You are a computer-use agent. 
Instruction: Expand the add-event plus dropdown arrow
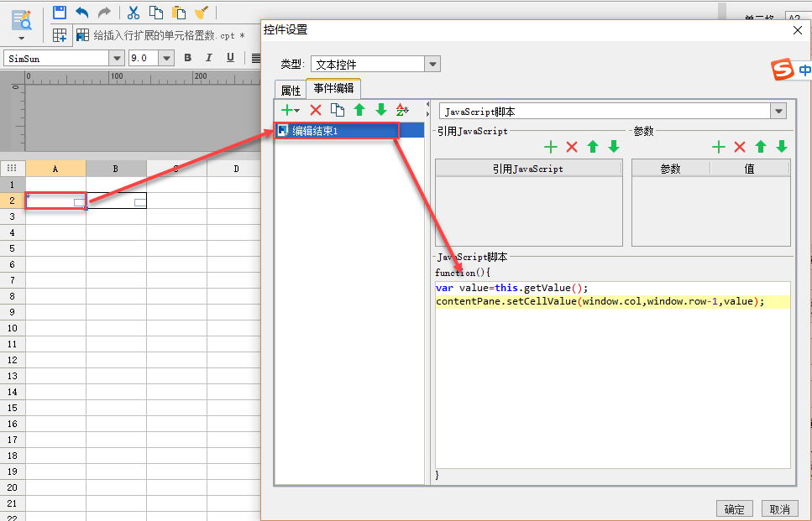pos(296,110)
